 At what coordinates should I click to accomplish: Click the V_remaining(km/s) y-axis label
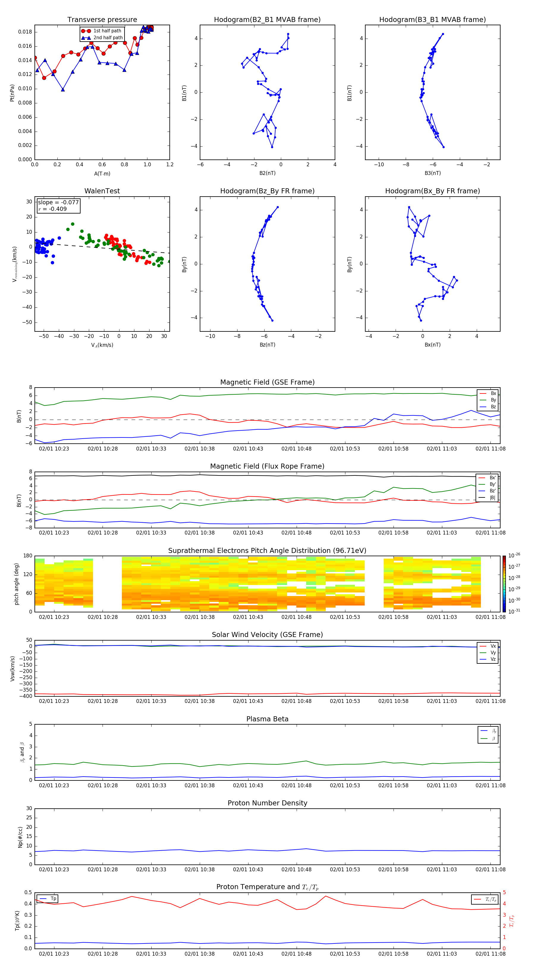[15, 264]
